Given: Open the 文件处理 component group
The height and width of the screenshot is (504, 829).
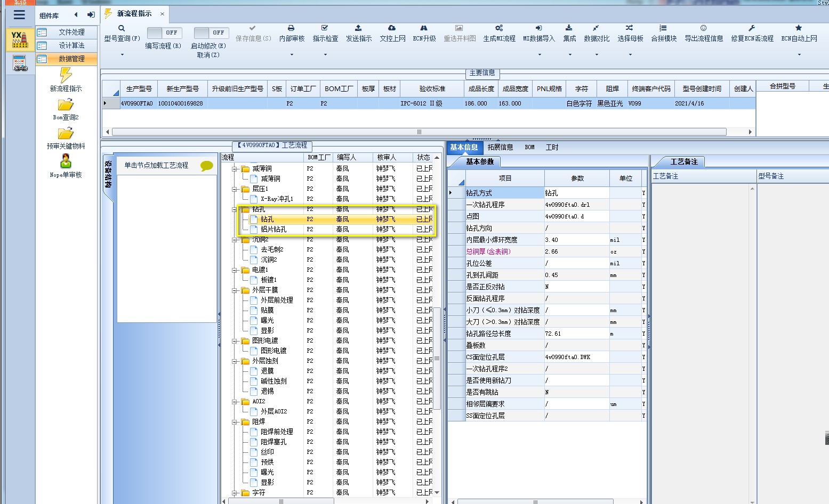Looking at the screenshot, I should click(67, 32).
